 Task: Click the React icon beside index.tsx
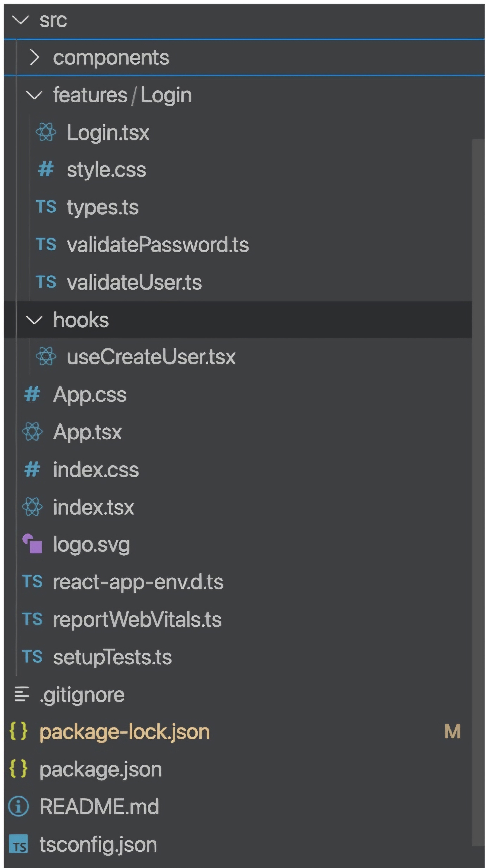[32, 507]
